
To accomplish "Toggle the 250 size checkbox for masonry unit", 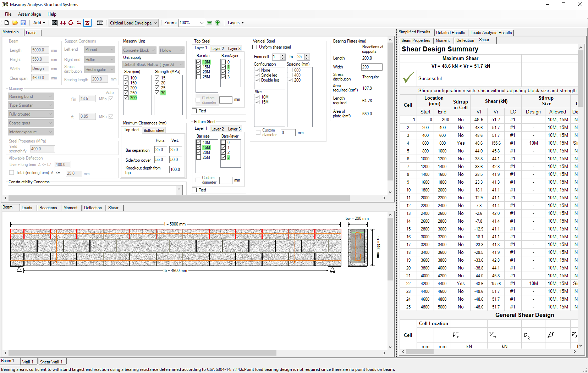I will (x=126, y=93).
